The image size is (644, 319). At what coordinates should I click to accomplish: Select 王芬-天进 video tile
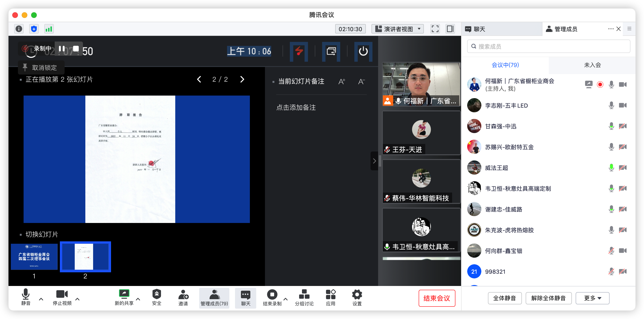[421, 133]
